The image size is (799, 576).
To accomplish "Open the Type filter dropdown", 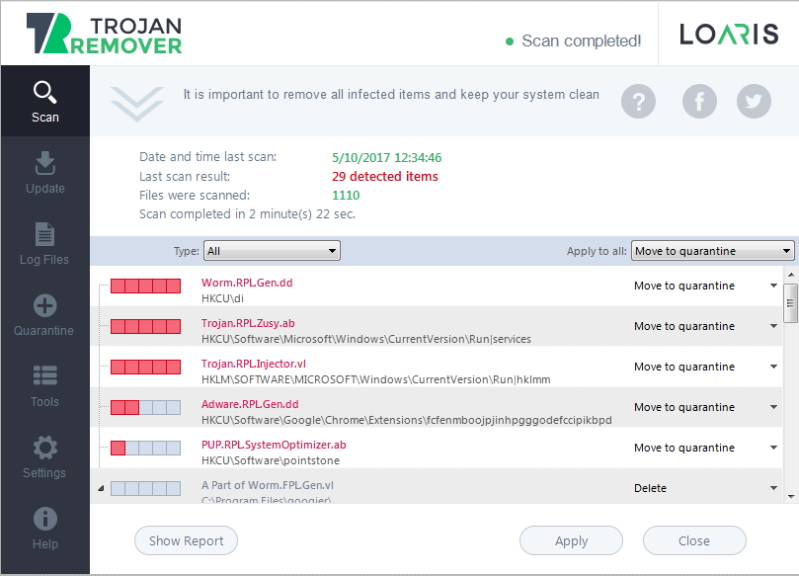I will [272, 251].
